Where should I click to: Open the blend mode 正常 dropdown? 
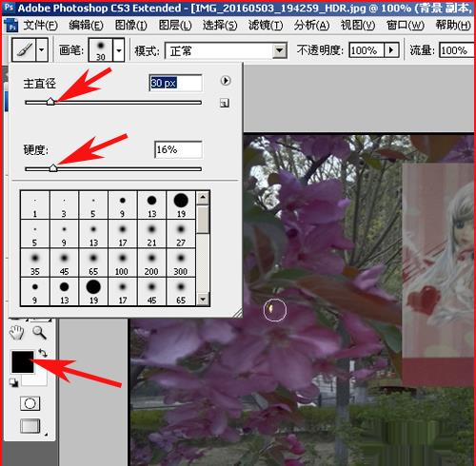[226, 50]
